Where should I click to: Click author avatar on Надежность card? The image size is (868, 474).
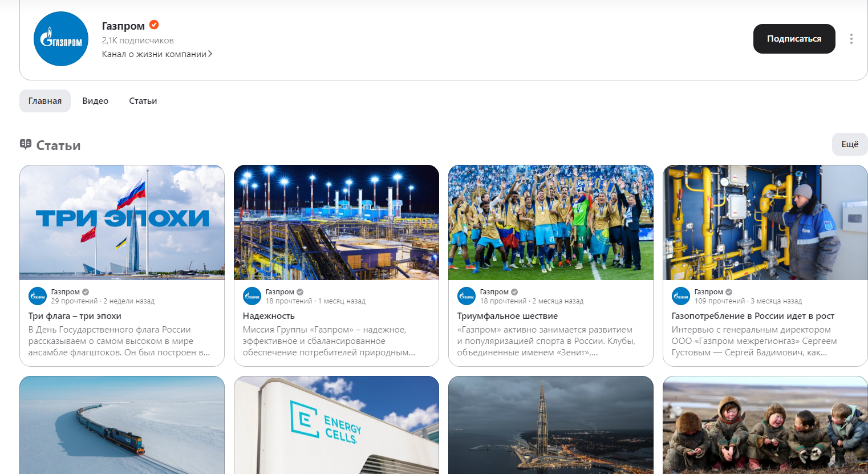pyautogui.click(x=252, y=296)
